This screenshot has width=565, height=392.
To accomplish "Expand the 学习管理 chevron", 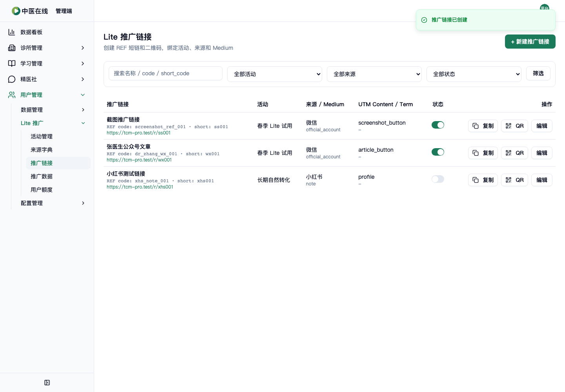I will [83, 64].
